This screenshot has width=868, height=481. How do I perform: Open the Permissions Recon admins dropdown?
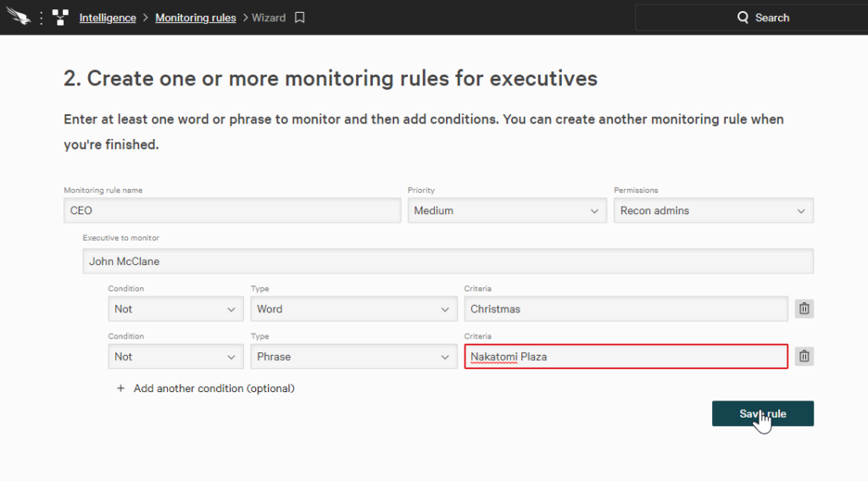click(x=714, y=211)
